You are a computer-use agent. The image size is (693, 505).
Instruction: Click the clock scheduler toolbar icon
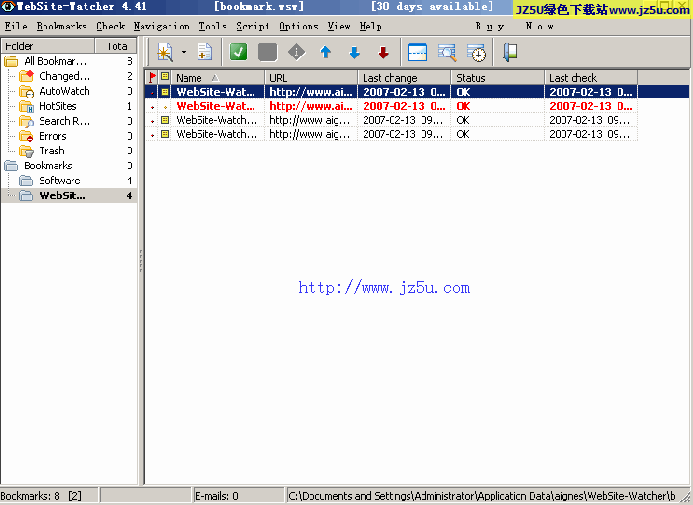pyautogui.click(x=476, y=53)
